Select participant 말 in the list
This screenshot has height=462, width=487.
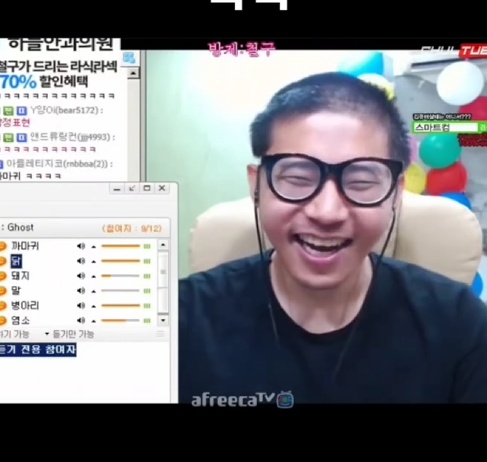point(16,291)
